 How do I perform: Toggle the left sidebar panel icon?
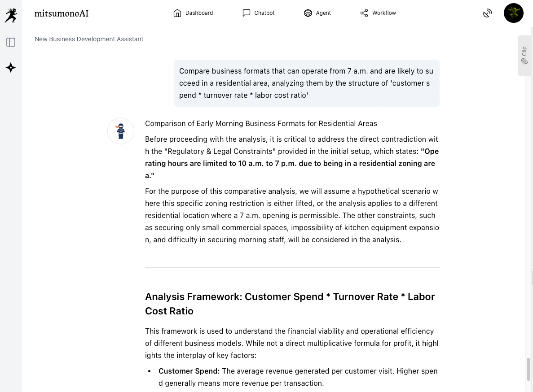(x=11, y=42)
